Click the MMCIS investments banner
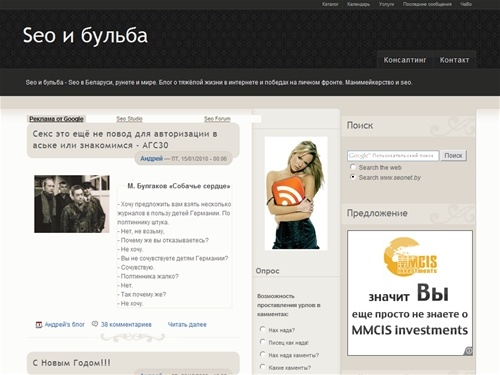This screenshot has width=500, height=375. (x=410, y=293)
